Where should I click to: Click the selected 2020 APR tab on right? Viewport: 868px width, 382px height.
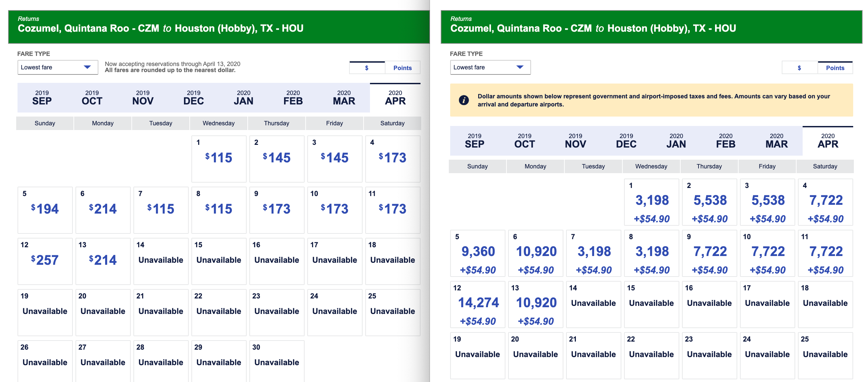coord(828,141)
